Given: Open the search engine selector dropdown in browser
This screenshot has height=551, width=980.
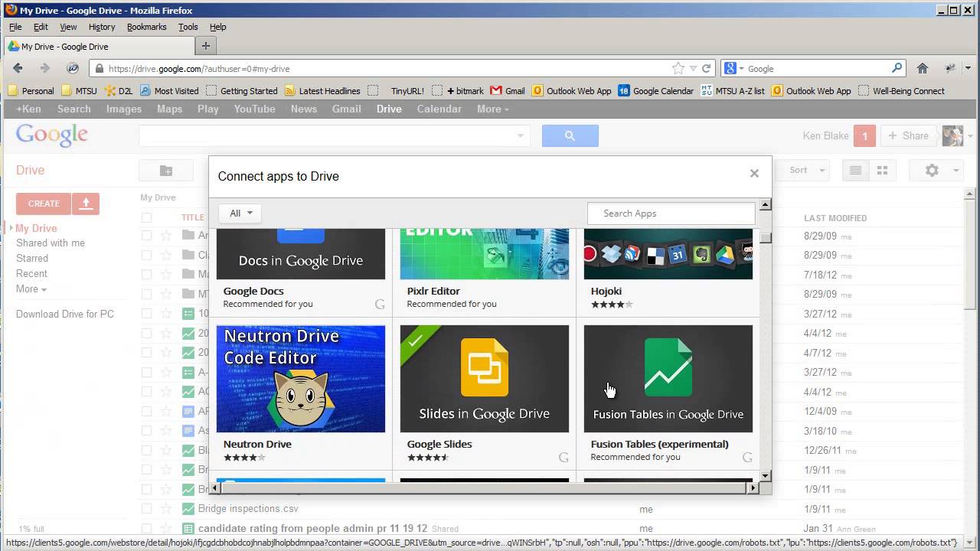Looking at the screenshot, I should pyautogui.click(x=740, y=69).
